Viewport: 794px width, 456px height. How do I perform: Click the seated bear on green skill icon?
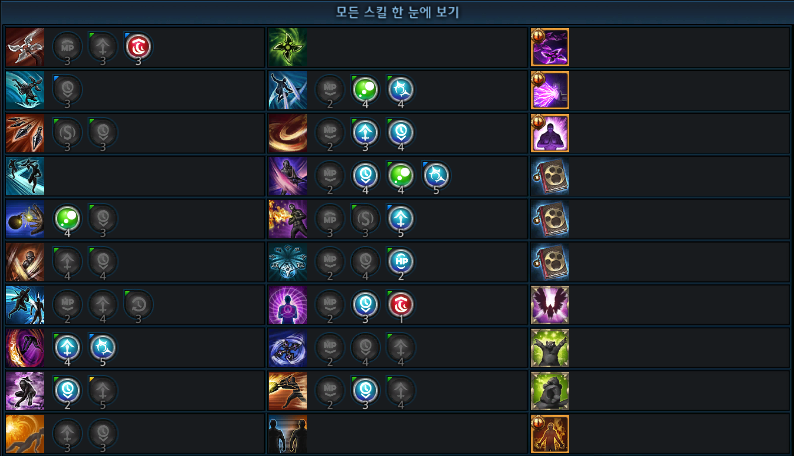click(x=550, y=391)
